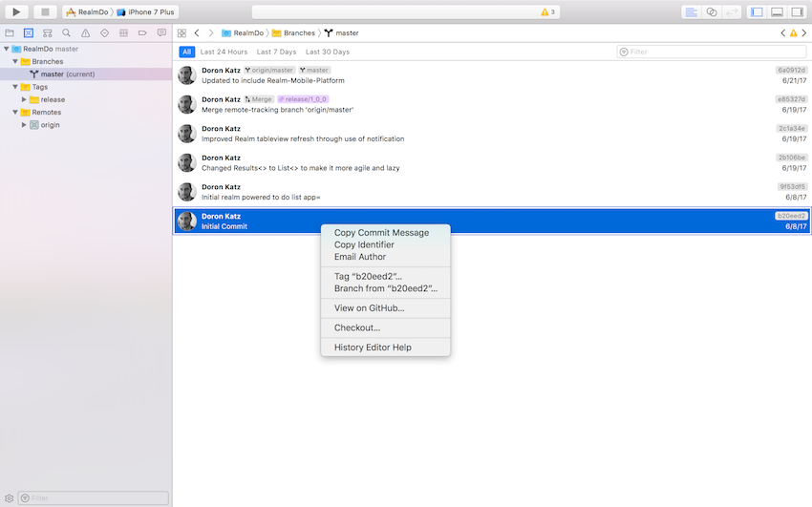Viewport: 812px width, 507px height.
Task: Click the jump bar warning triangle
Action: [x=793, y=33]
